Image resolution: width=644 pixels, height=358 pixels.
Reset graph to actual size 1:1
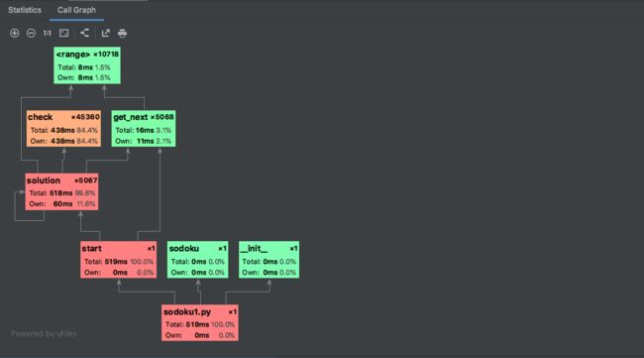[48, 34]
